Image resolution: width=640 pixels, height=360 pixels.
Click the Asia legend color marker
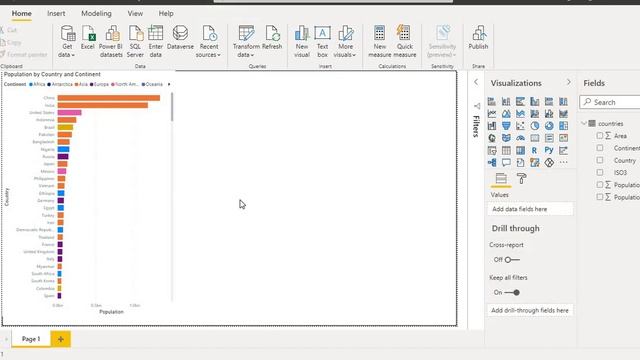click(76, 84)
